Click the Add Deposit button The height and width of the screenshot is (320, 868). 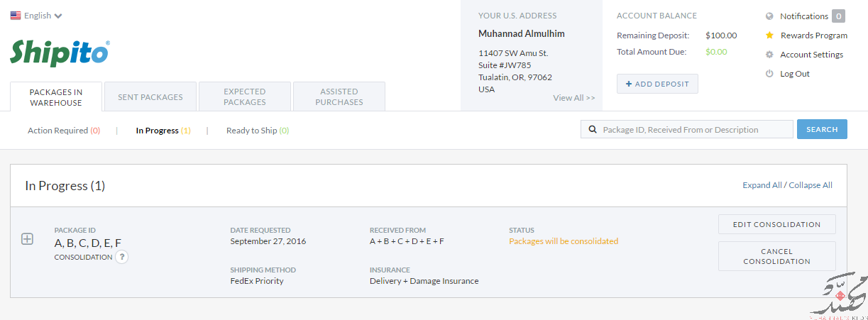click(x=657, y=84)
